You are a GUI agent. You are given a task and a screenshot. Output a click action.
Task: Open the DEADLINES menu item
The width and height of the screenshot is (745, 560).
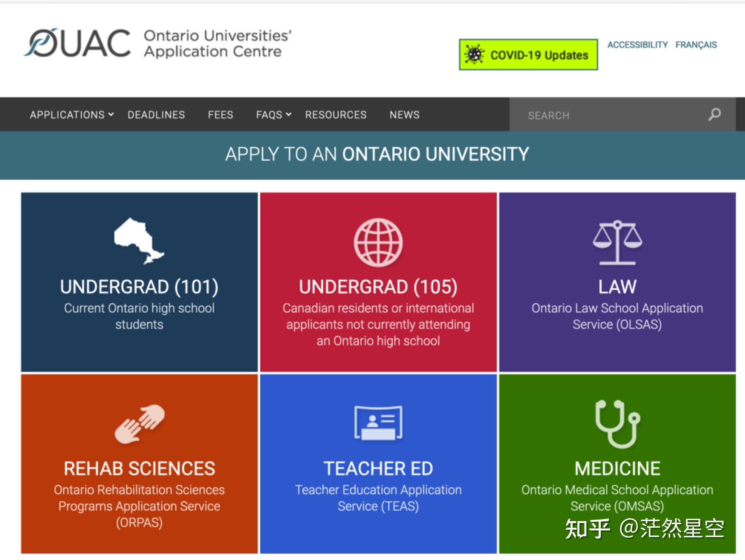click(x=156, y=114)
